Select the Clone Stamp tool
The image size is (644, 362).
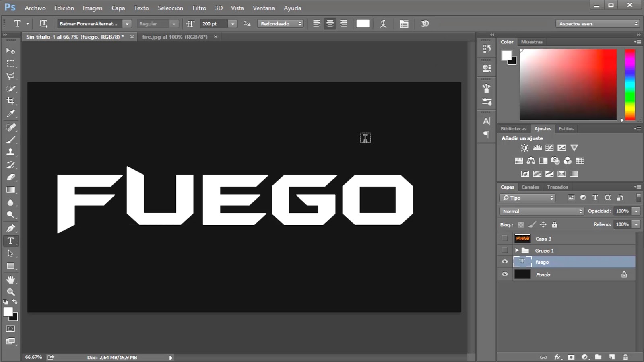[11, 152]
